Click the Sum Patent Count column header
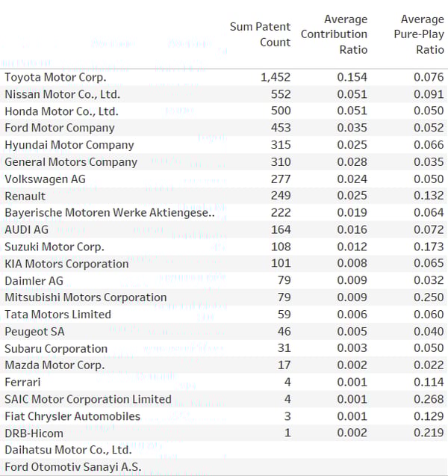The image size is (448, 476). pos(260,34)
